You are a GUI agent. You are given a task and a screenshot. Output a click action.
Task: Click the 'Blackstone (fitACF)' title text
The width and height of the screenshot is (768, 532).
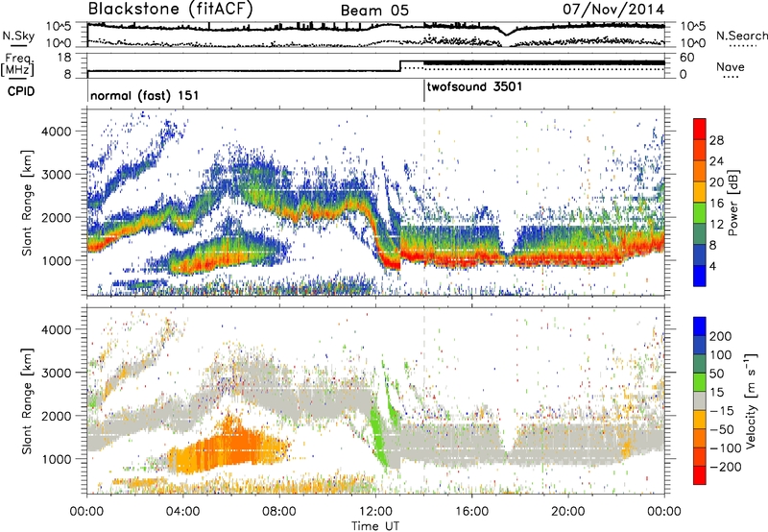(x=170, y=10)
